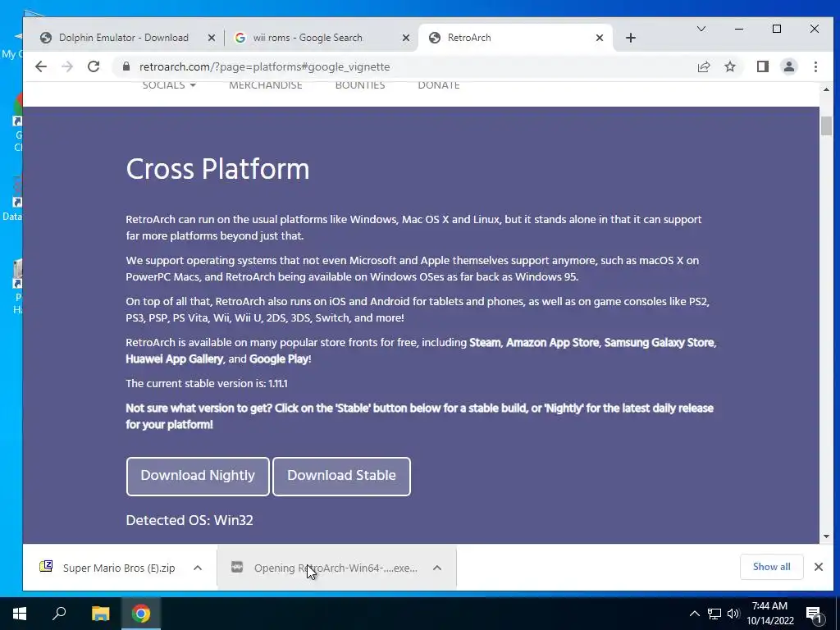Open the Chrome profile avatar
This screenshot has width=840, height=630.
click(788, 66)
